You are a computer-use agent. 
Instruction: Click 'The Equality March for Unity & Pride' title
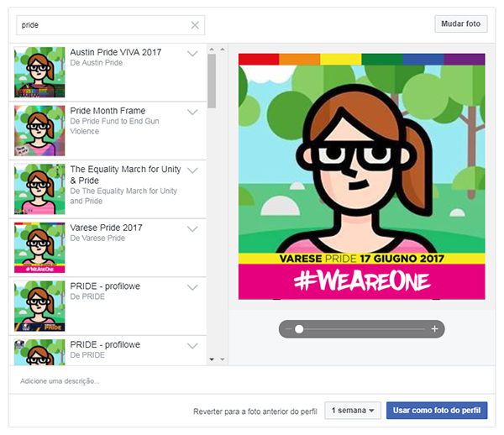[125, 175]
